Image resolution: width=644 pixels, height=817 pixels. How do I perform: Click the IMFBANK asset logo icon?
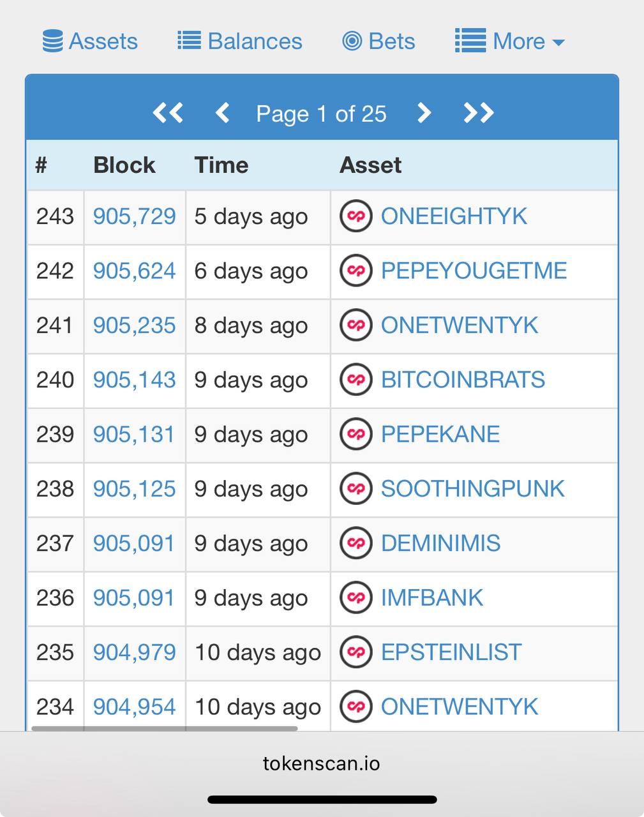[x=356, y=597]
